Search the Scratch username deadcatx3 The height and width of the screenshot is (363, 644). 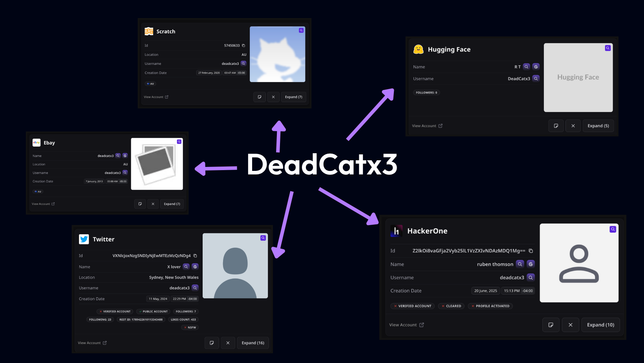click(243, 63)
